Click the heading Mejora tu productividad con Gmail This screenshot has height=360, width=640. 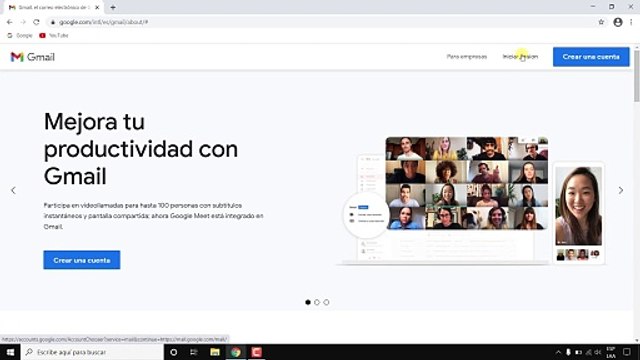click(x=141, y=149)
